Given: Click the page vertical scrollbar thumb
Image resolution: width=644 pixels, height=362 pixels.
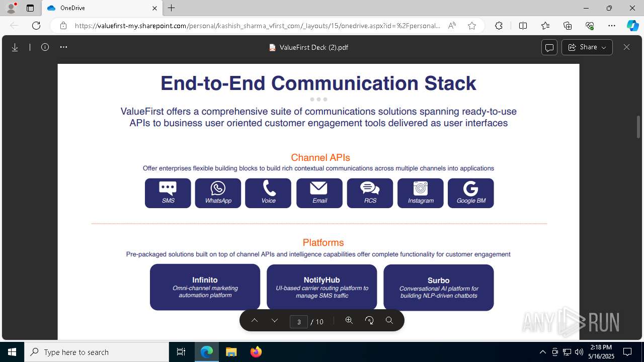Looking at the screenshot, I should pyautogui.click(x=638, y=127).
